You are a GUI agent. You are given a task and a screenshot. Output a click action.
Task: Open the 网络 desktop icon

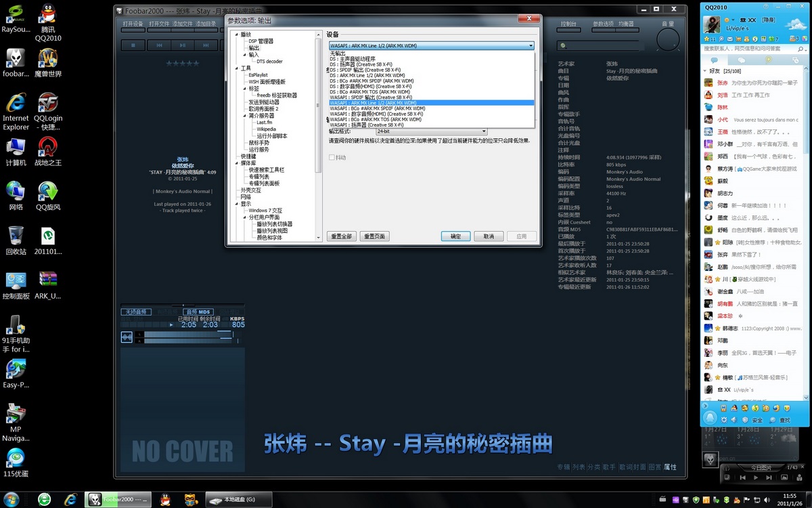(16, 196)
